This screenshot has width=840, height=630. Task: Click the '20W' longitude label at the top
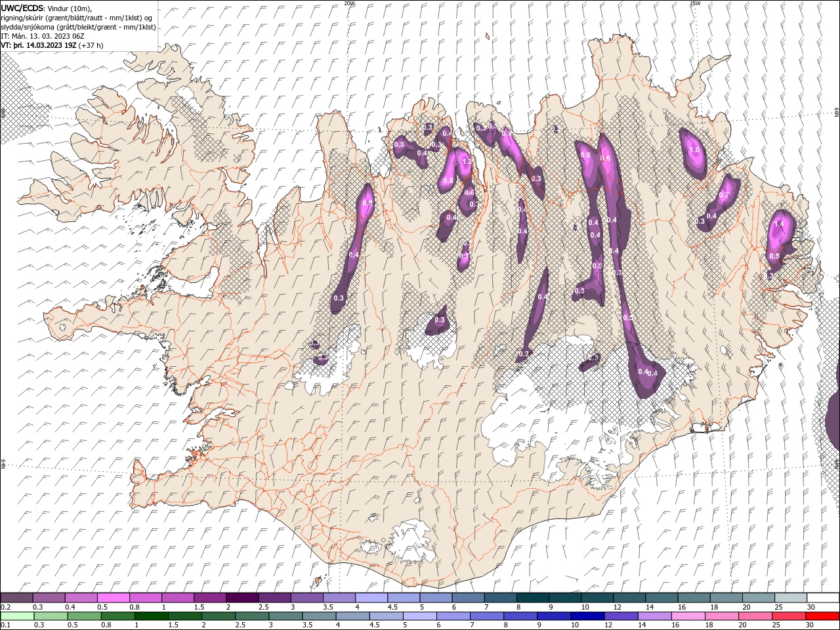click(349, 3)
